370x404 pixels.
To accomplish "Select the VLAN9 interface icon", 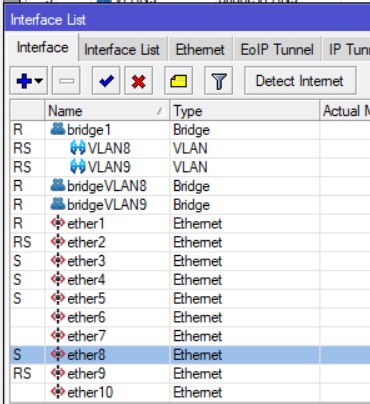I will coord(78,167).
